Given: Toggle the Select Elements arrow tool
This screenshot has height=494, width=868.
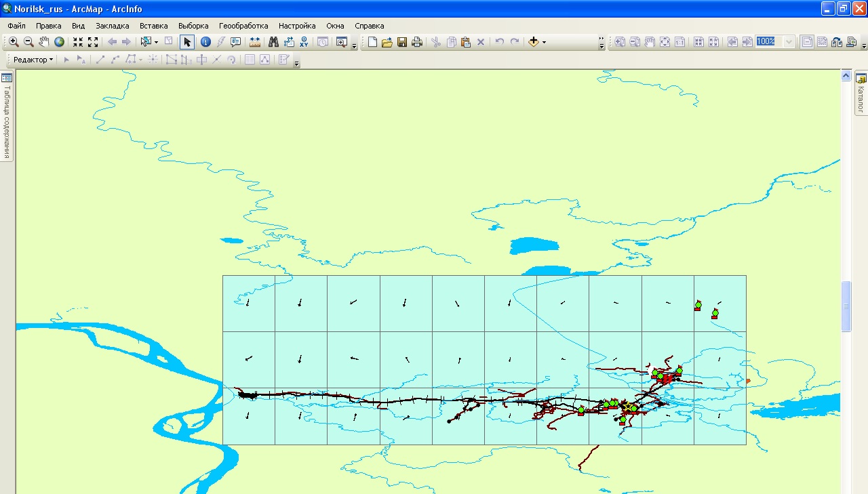Looking at the screenshot, I should coord(187,42).
